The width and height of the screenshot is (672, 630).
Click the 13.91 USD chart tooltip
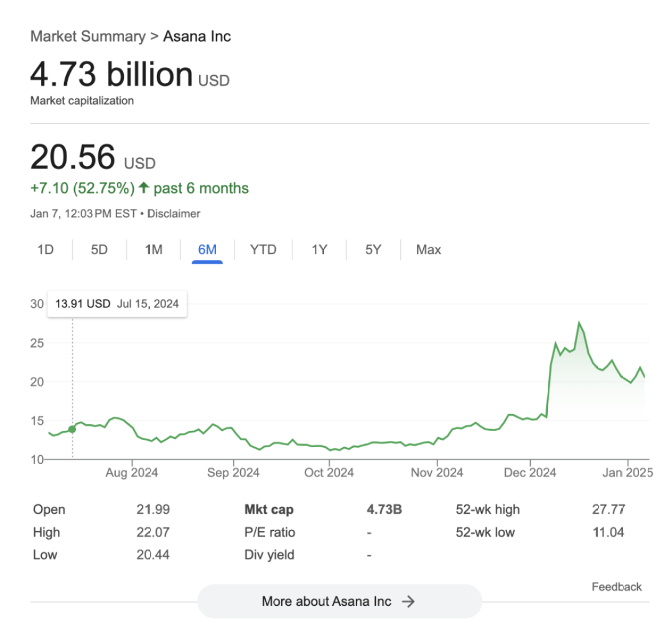pyautogui.click(x=117, y=304)
